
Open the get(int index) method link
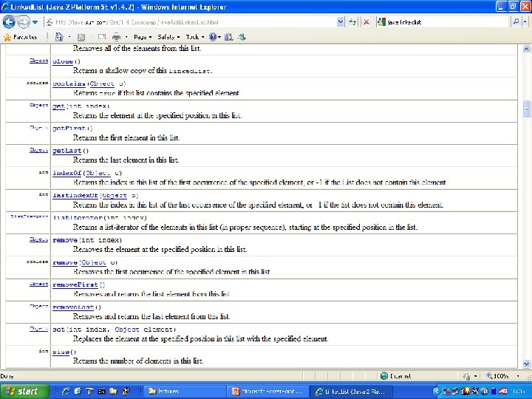[58, 106]
